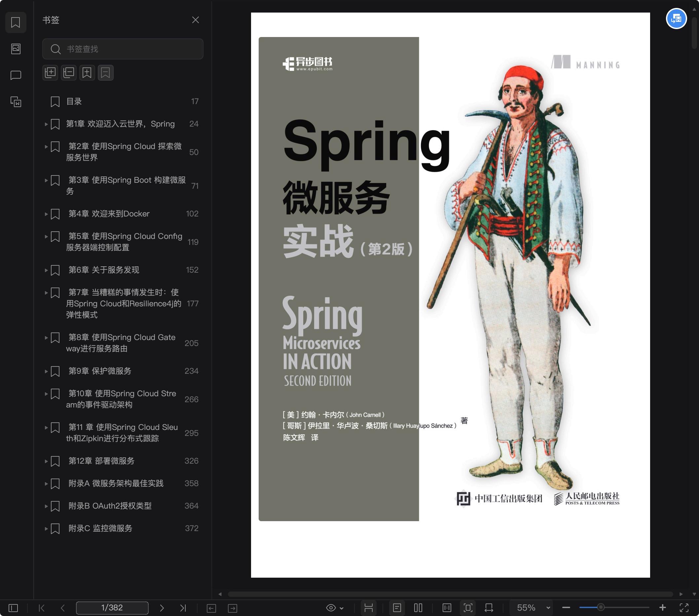Screen dimensions: 699x616
Task: Jump to 附录B OAuth2授权类型
Action: pyautogui.click(x=110, y=506)
